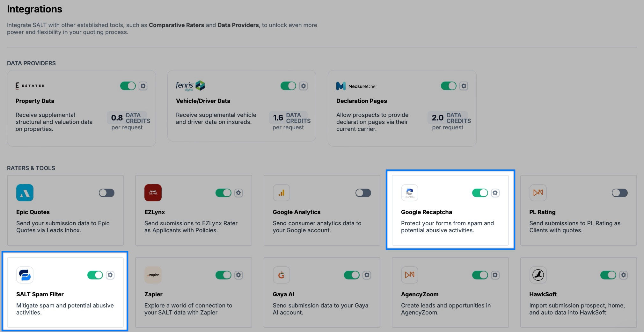Click the EZLynx logo icon

tap(153, 193)
